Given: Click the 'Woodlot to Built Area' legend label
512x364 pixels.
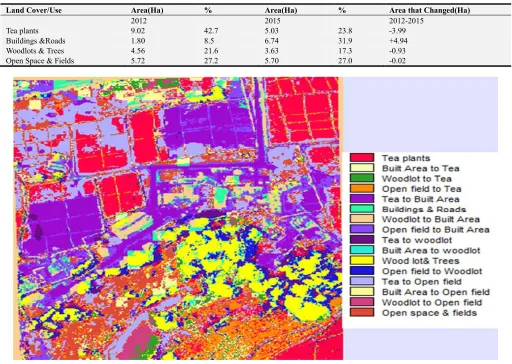Looking at the screenshot, I should 431,219.
